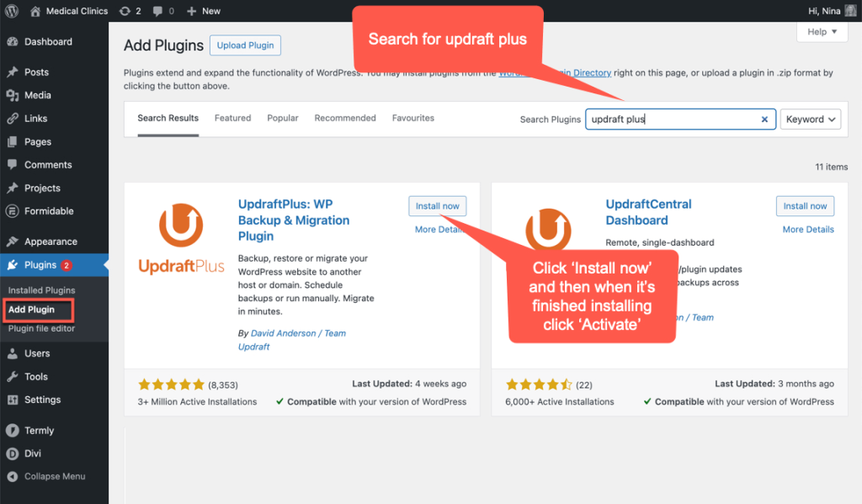Click the Dashboard sidebar icon
This screenshot has width=862, height=504.
click(13, 42)
